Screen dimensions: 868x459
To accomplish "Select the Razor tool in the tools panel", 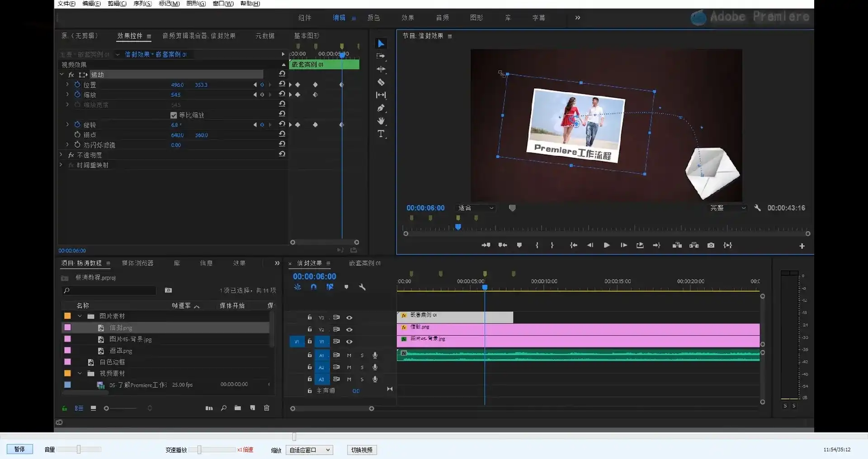I will pyautogui.click(x=381, y=82).
